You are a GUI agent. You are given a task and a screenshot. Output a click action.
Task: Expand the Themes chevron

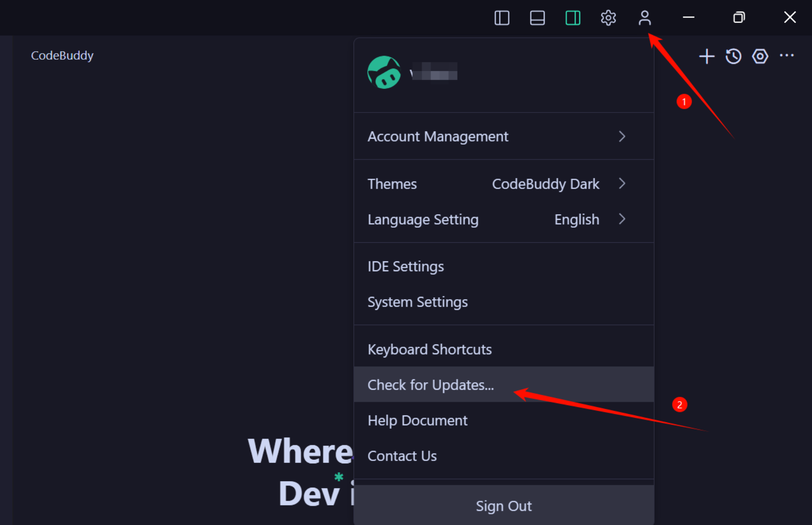[x=622, y=184]
